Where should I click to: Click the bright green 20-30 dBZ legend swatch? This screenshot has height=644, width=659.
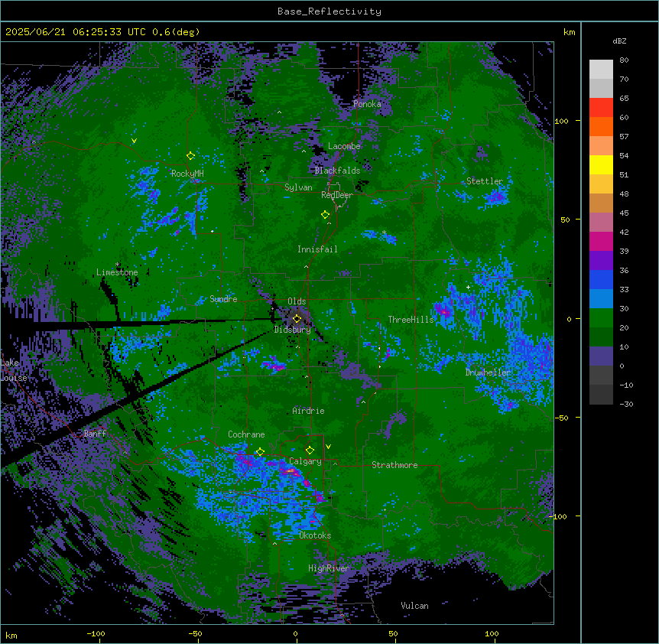point(601,318)
